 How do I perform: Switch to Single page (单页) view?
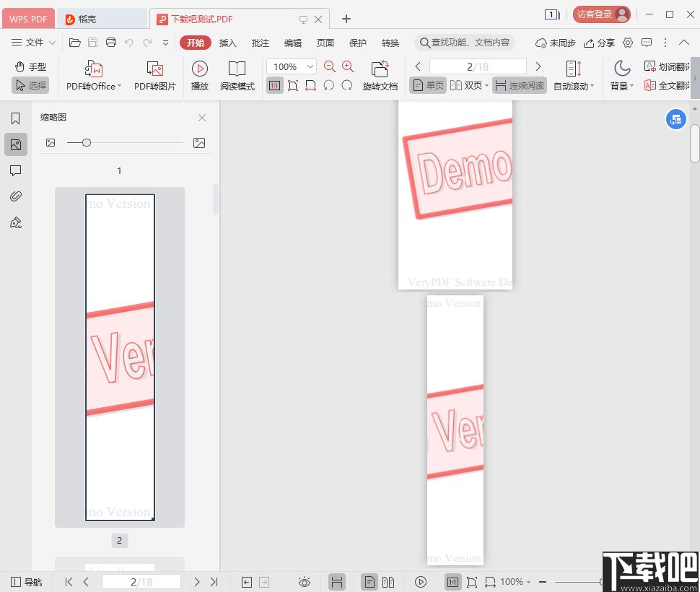tap(428, 85)
